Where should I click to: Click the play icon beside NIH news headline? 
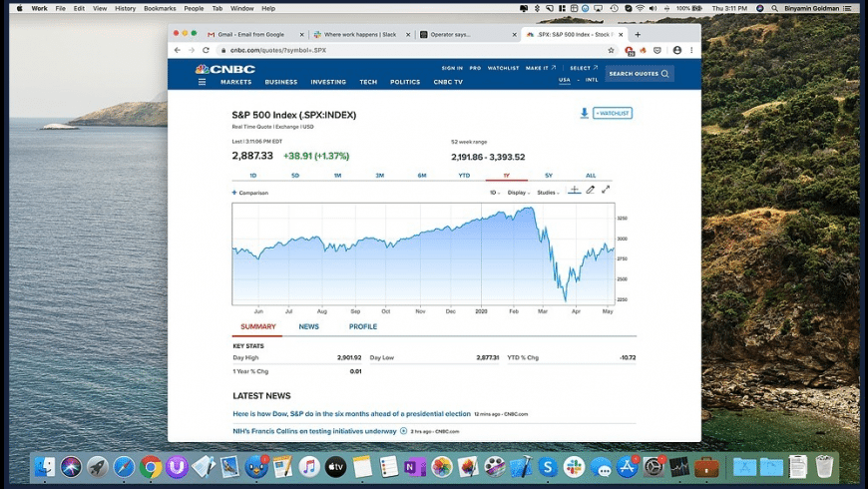[x=403, y=431]
